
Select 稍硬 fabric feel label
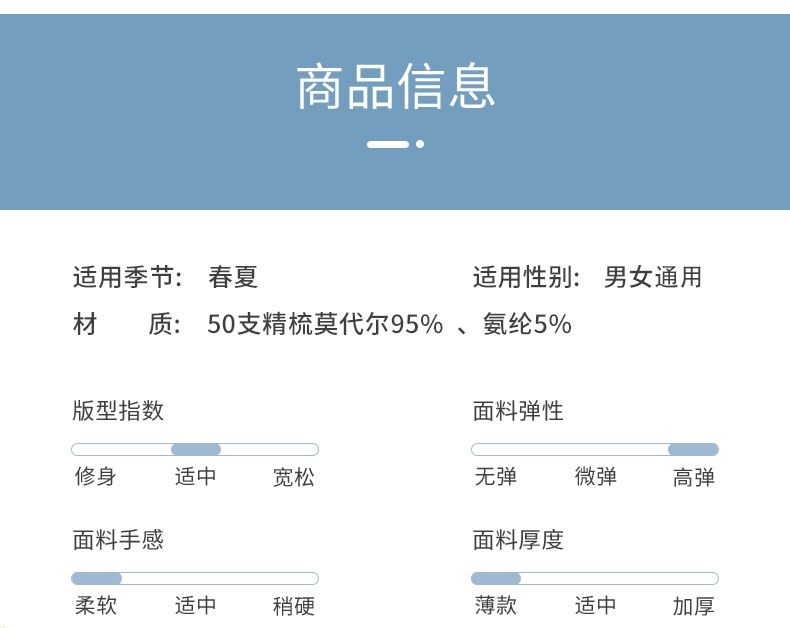[x=294, y=606]
